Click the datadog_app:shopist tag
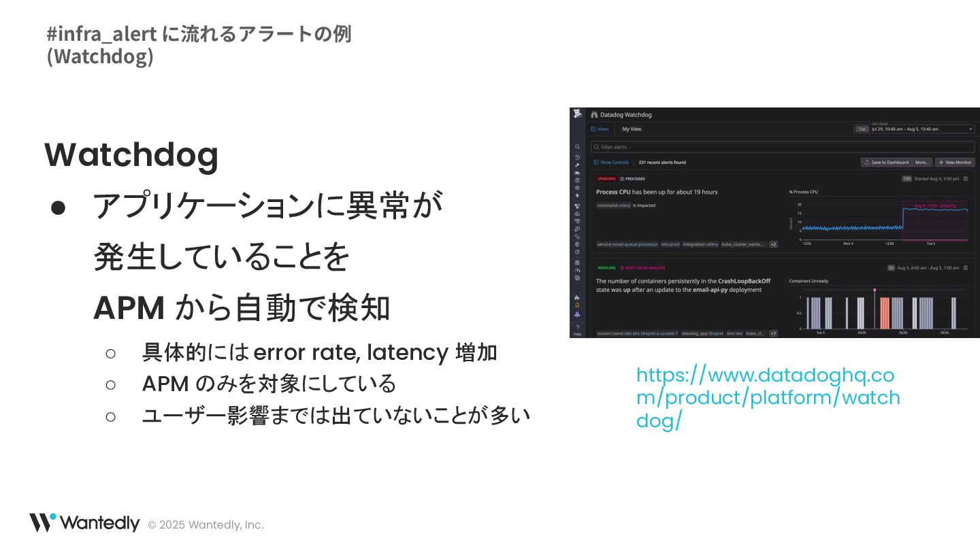Screen dimensions: 980x551 (x=702, y=333)
